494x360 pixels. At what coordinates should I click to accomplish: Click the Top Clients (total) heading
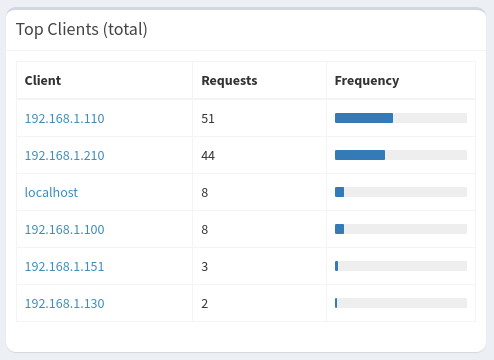pyautogui.click(x=82, y=29)
